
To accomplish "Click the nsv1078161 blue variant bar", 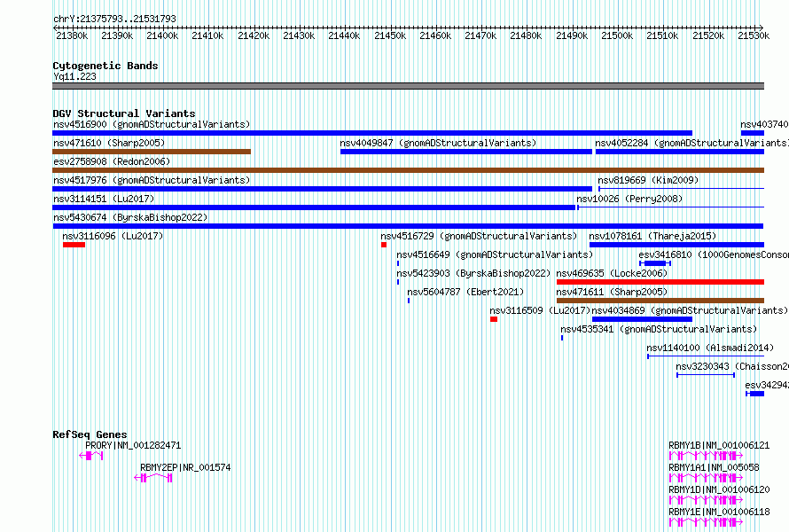I will pos(676,245).
